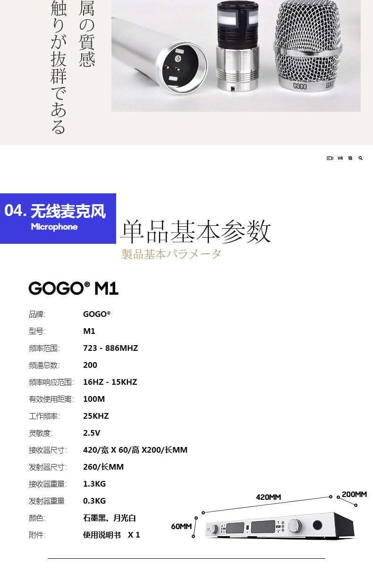Click the '频率范围:' label
373x588 pixels.
pyautogui.click(x=44, y=348)
